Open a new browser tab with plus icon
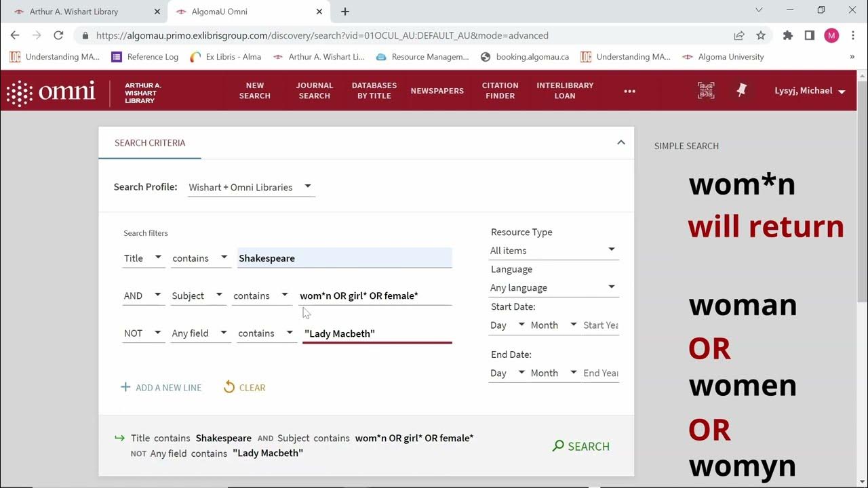This screenshot has height=488, width=868. [x=345, y=12]
